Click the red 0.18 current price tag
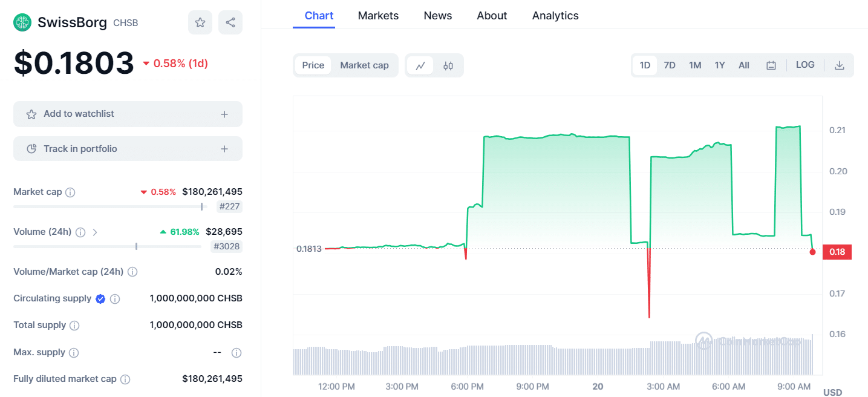This screenshot has height=397, width=868. coord(837,252)
